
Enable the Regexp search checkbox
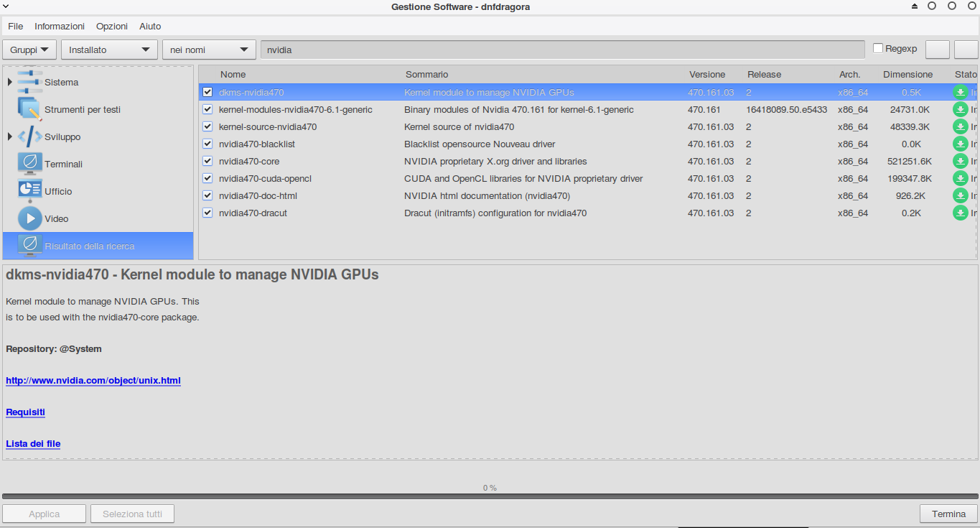(x=878, y=48)
